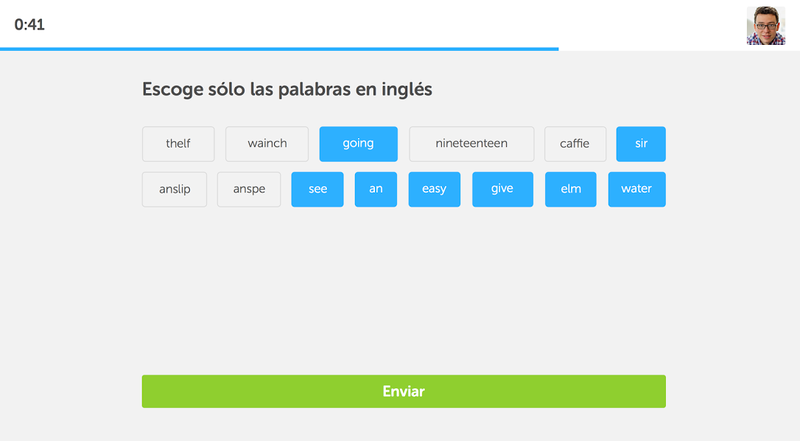The image size is (800, 441).
Task: Deselect the word 'an'
Action: pyautogui.click(x=376, y=189)
